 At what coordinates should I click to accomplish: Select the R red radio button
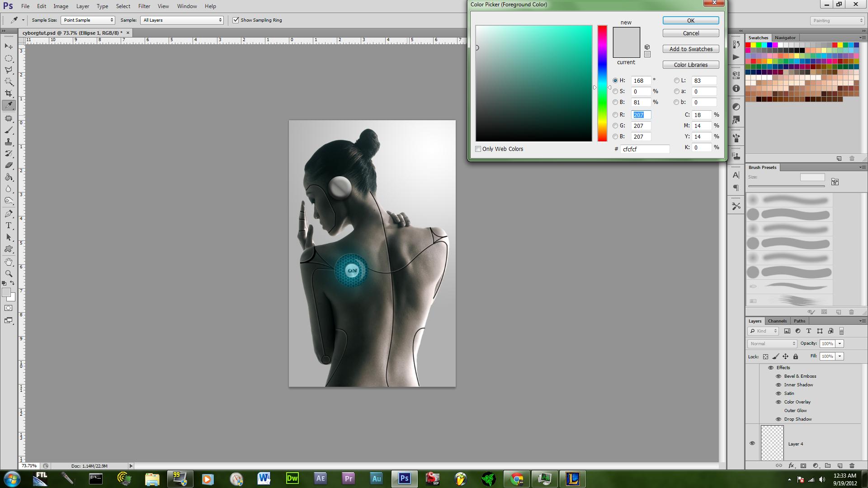[615, 115]
